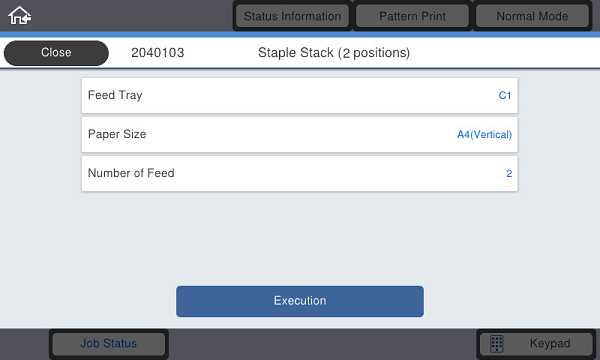
Task: Tap the Staple Stack (2 positions) title
Action: point(334,52)
